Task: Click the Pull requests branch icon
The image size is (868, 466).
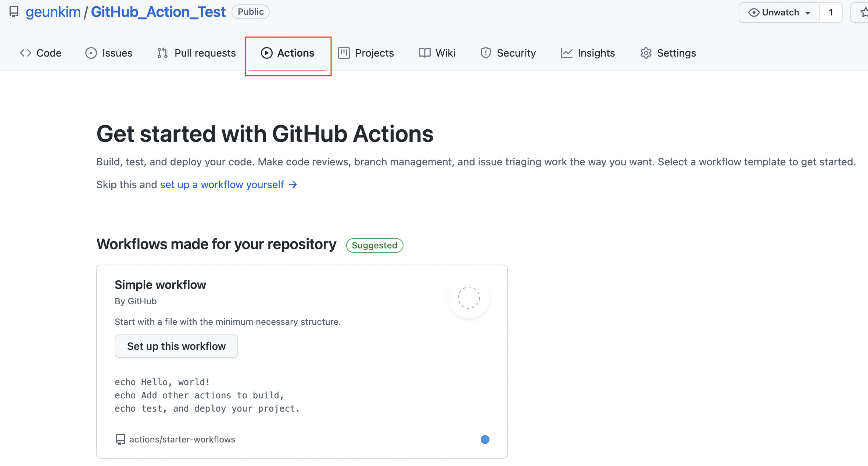Action: (162, 53)
